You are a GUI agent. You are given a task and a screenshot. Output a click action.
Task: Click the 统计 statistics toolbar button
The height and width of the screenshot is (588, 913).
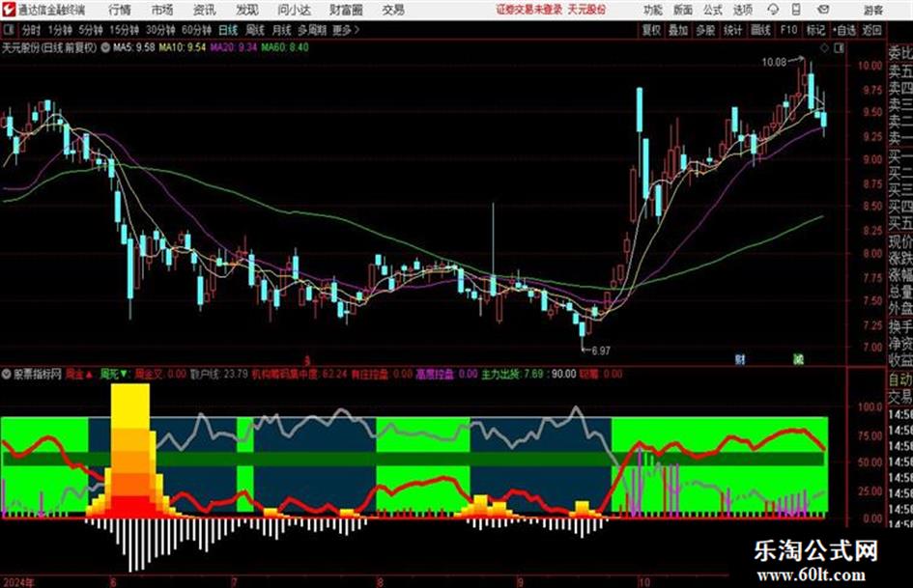(x=732, y=30)
